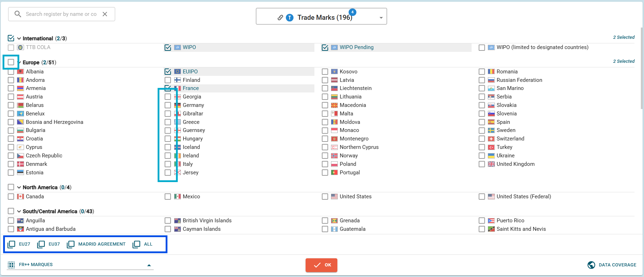
Task: Open the Trade Marks dropdown
Action: (381, 18)
